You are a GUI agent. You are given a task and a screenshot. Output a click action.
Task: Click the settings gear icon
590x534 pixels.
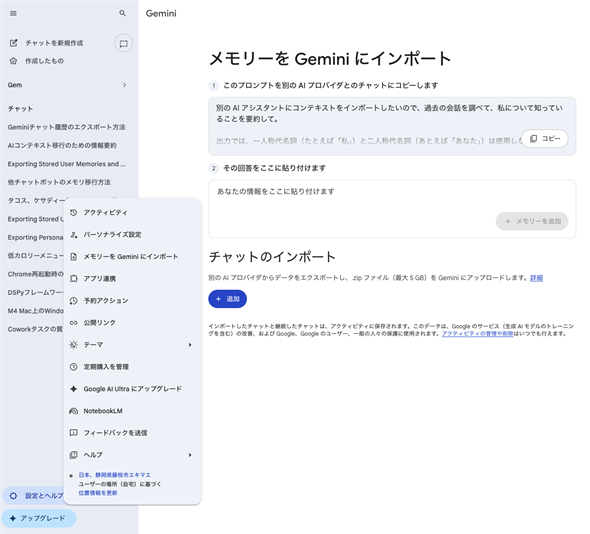(14, 496)
